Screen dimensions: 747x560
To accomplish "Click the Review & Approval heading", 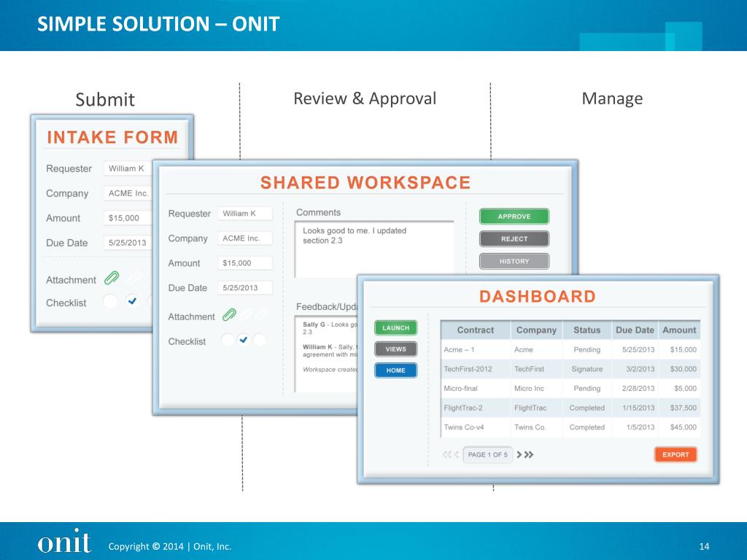I will pyautogui.click(x=365, y=98).
